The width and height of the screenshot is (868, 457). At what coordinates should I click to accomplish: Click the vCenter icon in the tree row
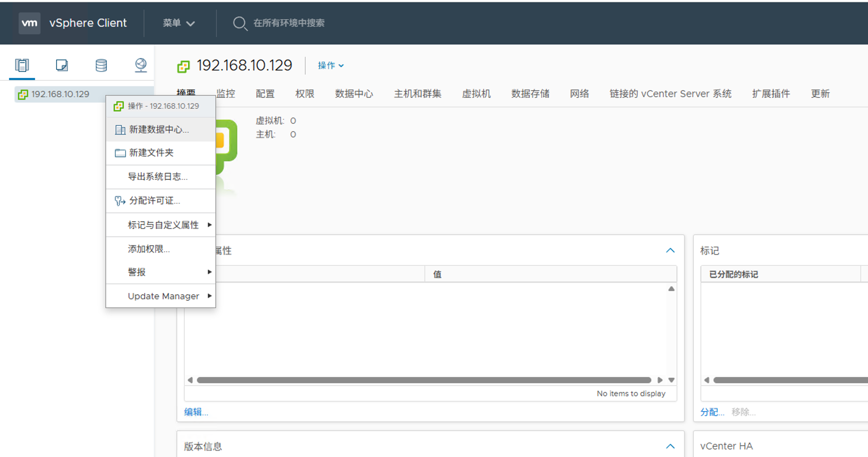pyautogui.click(x=23, y=94)
